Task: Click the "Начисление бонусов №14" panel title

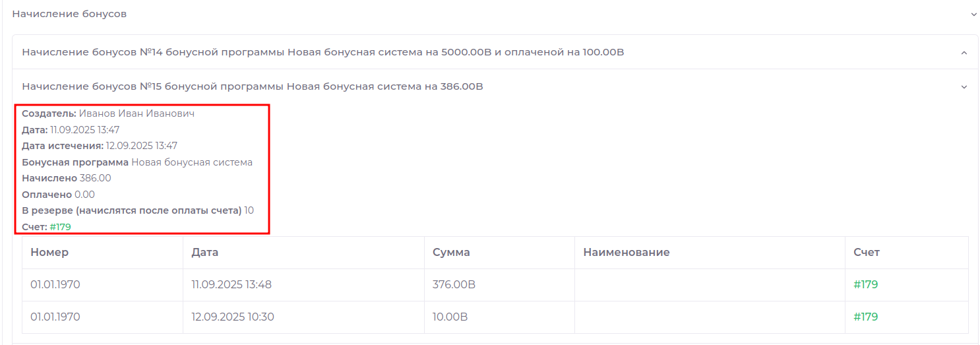Action: coord(322,52)
